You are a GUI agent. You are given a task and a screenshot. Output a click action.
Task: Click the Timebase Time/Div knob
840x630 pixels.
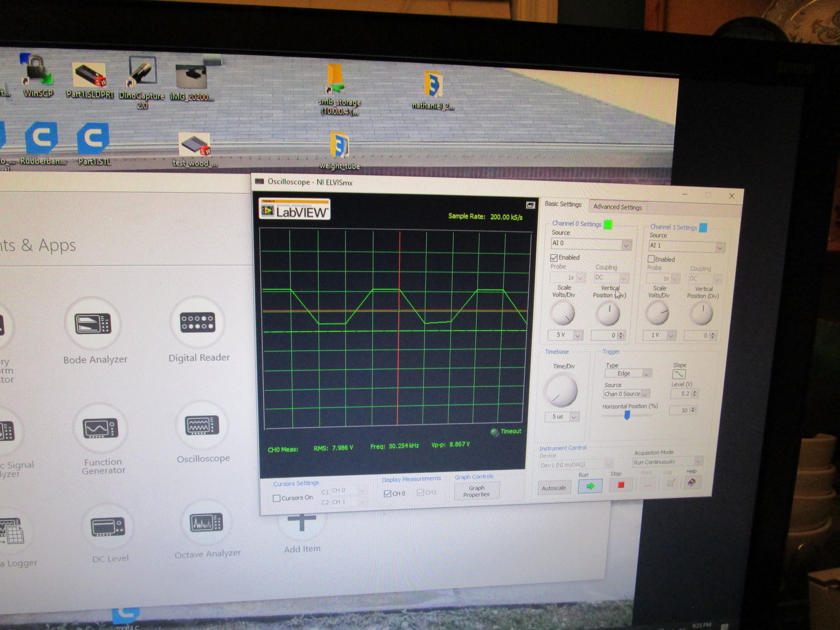tap(561, 391)
